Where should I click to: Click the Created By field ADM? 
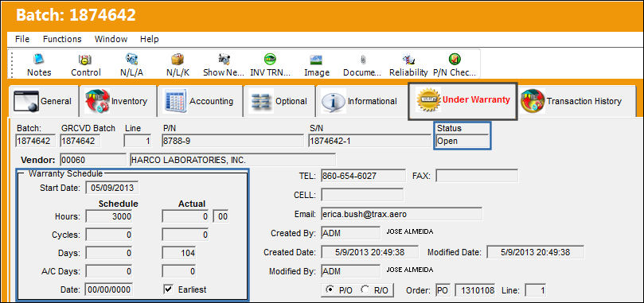click(351, 233)
